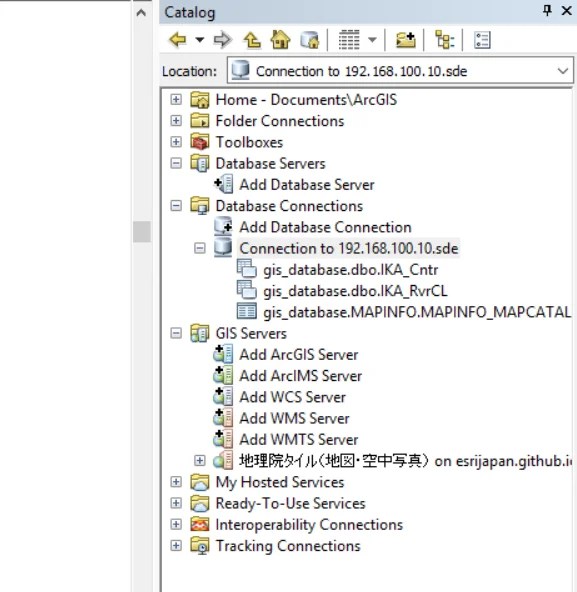
Task: Pin the Catalog panel with Auto Hide
Action: tap(547, 11)
